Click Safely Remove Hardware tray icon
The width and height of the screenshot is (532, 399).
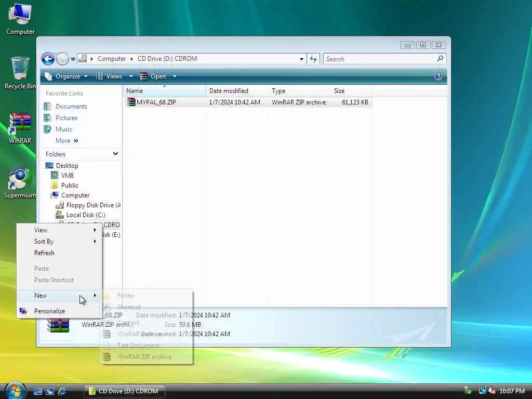coord(468,391)
